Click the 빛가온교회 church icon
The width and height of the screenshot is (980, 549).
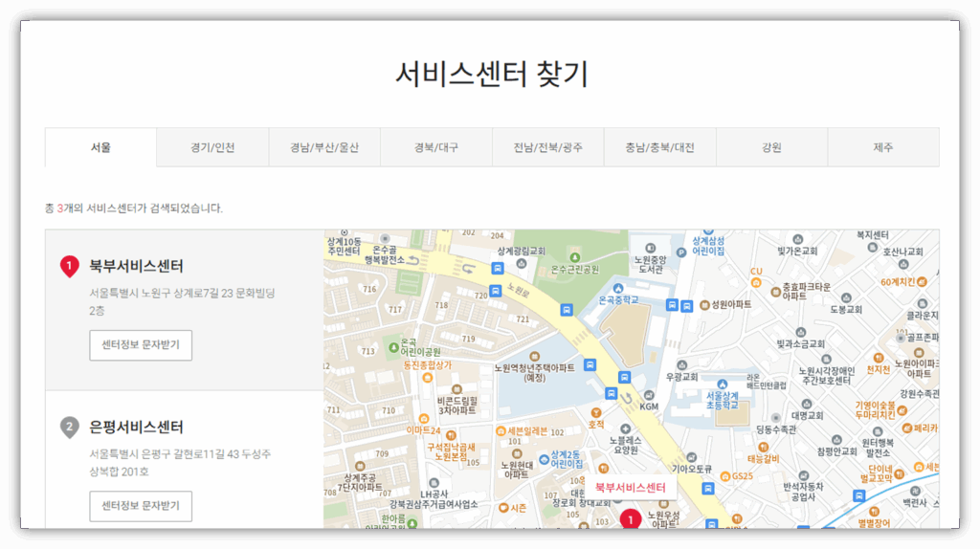pos(797,240)
